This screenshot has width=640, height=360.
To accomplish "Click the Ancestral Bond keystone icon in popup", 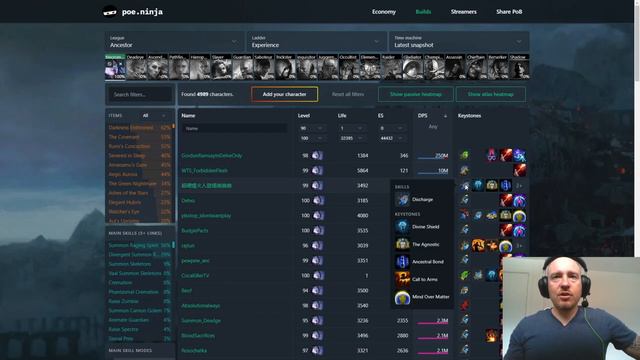I will [x=402, y=262].
